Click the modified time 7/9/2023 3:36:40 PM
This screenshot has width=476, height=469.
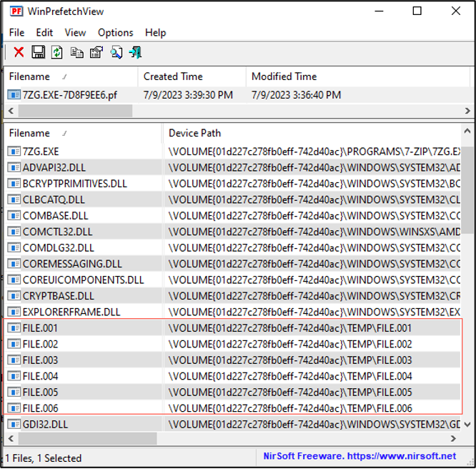tap(297, 95)
